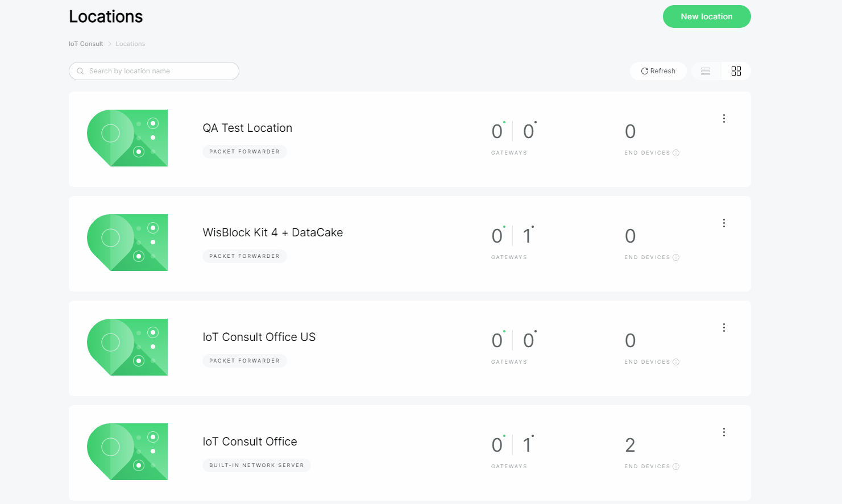This screenshot has width=842, height=504.
Task: Switch to list view layout
Action: pos(706,71)
